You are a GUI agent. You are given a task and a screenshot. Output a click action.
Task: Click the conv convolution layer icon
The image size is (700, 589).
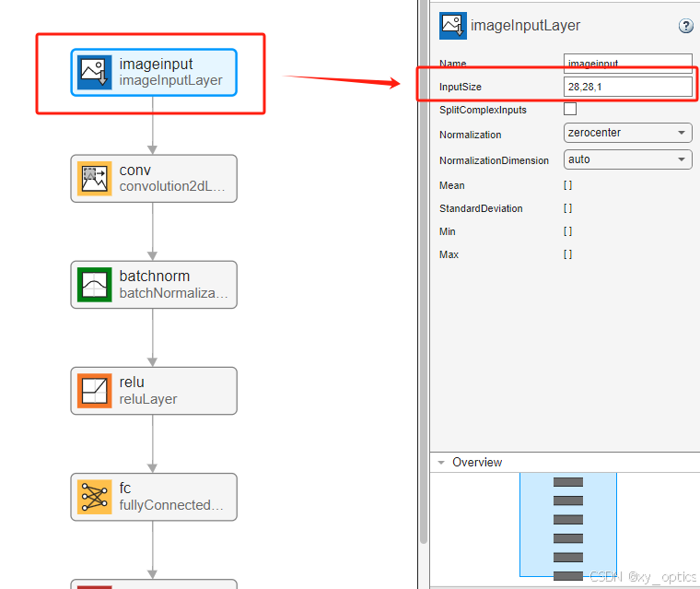click(x=94, y=178)
